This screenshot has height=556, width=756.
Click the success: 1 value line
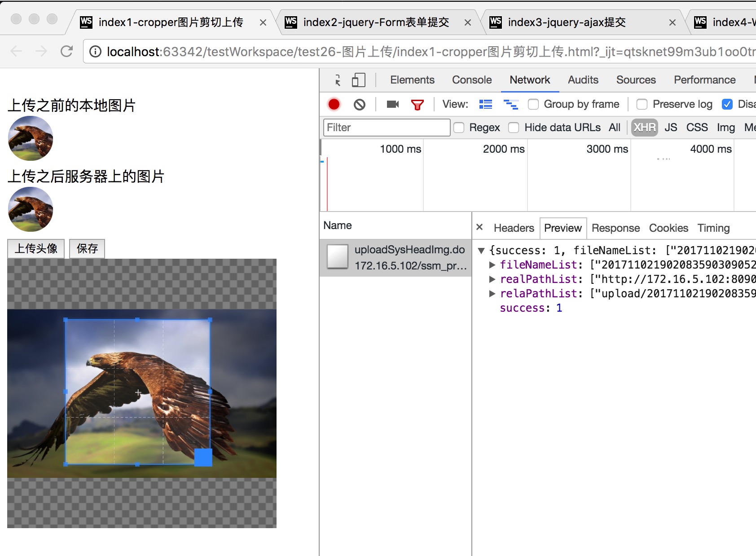(531, 308)
